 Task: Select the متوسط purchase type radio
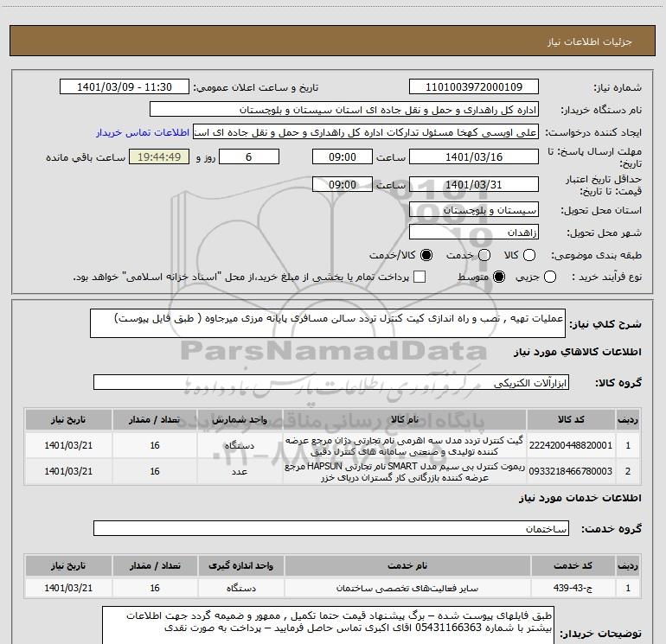click(x=499, y=277)
